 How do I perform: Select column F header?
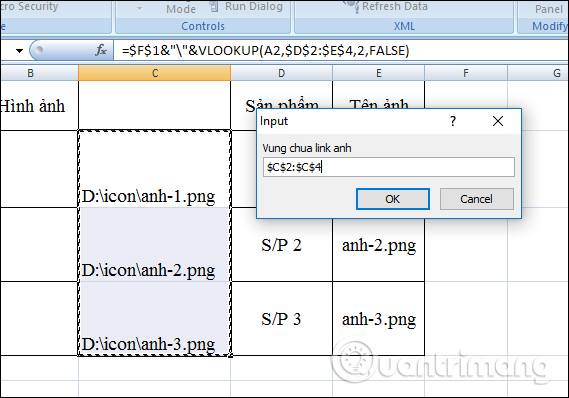(x=466, y=73)
